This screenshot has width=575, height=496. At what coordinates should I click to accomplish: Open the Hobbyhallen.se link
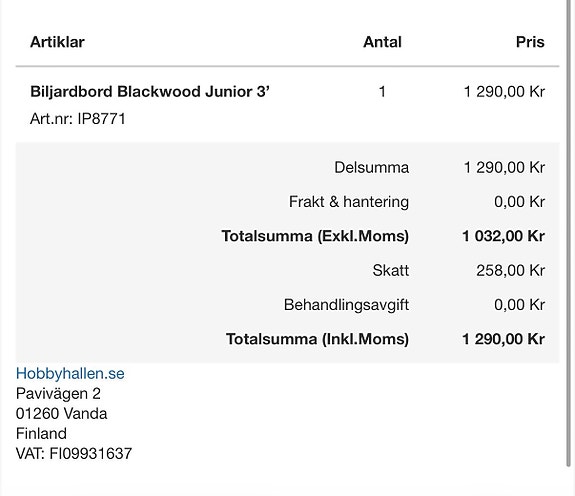tap(70, 374)
